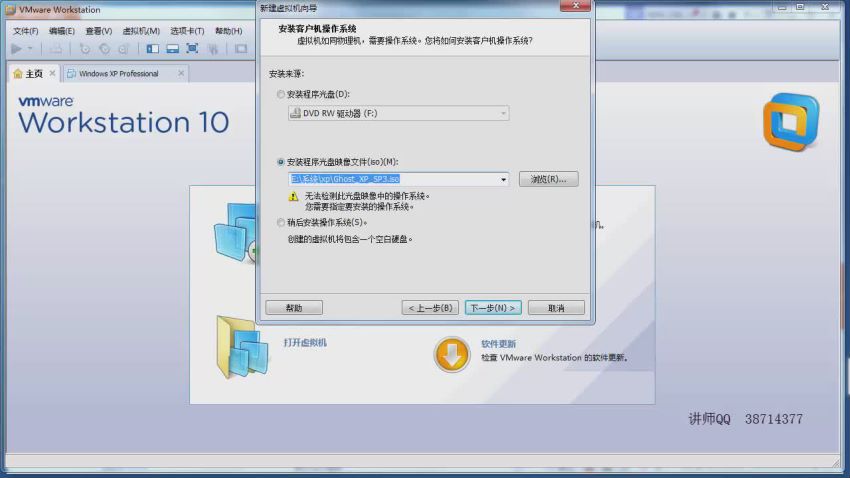Click the Unity mode toolbar icon
Image resolution: width=850 pixels, height=478 pixels.
click(213, 49)
